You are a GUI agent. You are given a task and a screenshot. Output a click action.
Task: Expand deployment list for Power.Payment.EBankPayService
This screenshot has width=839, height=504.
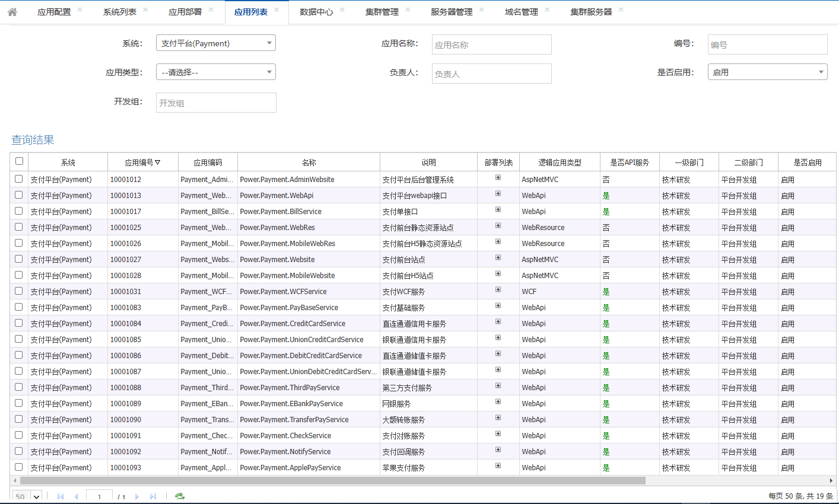click(498, 401)
